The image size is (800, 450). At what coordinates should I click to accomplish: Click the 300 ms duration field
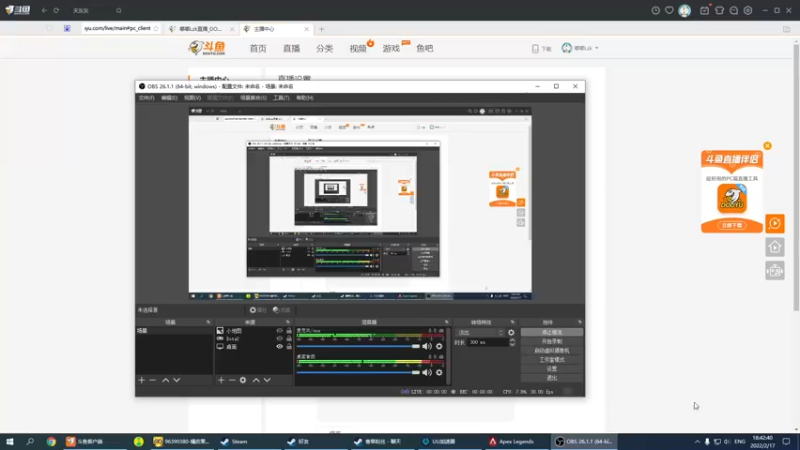488,342
